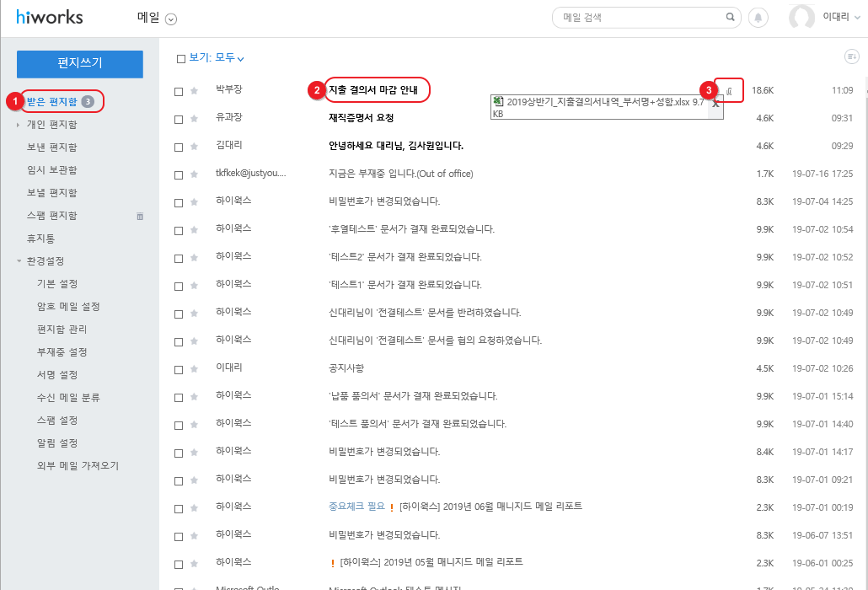The image size is (868, 590).
Task: Open the 재직증명서 요청 email
Action: click(361, 118)
